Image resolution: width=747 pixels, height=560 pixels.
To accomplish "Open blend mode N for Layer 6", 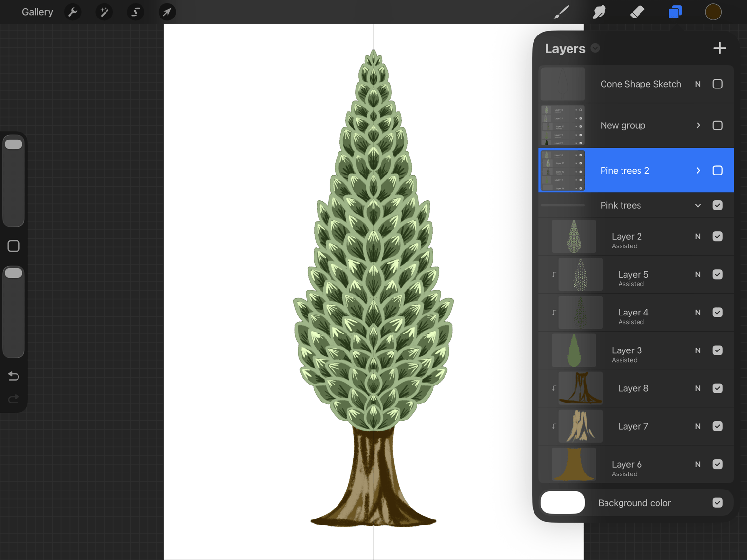I will pos(698,464).
